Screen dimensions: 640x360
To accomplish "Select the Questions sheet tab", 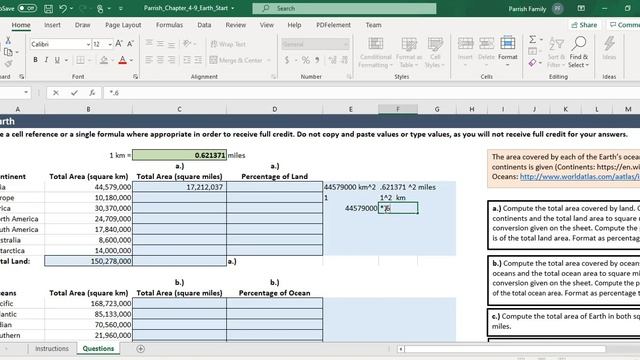I will pyautogui.click(x=98, y=349).
